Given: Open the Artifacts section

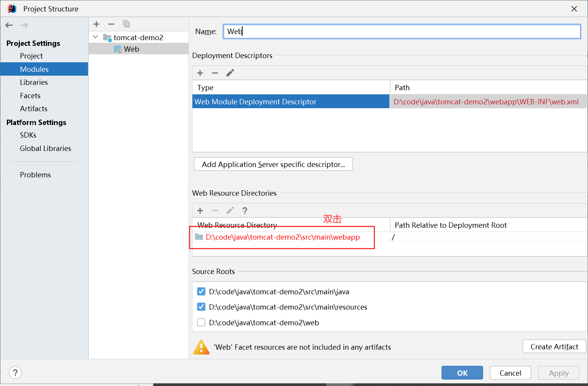Looking at the screenshot, I should 34,109.
